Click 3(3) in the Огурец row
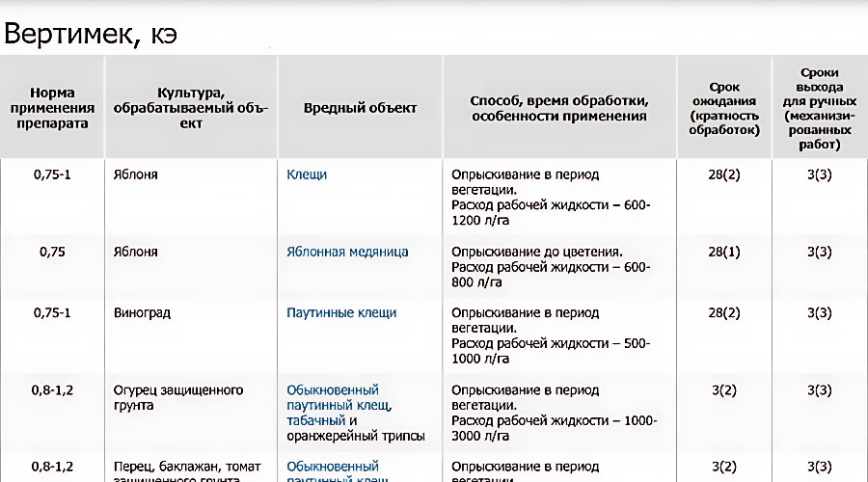The image size is (868, 482). (x=819, y=390)
